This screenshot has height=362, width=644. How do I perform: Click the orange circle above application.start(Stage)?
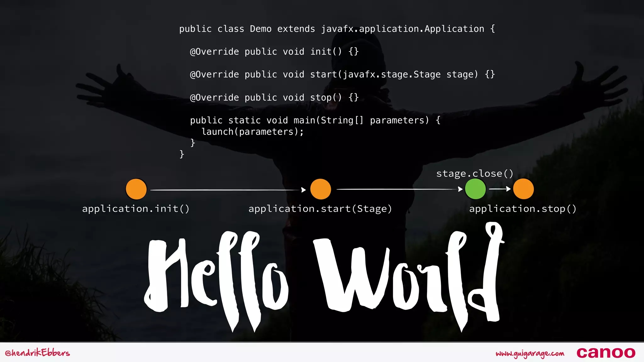(320, 189)
